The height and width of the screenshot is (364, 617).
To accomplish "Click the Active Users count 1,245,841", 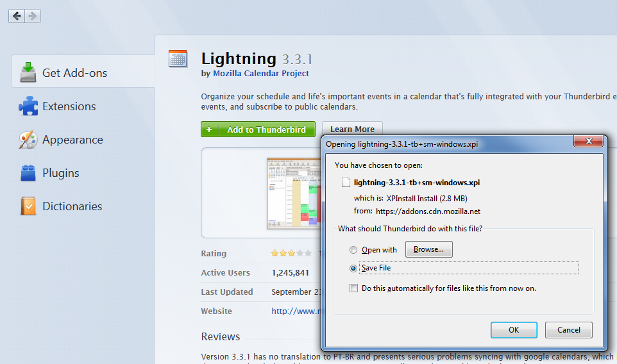I will click(291, 273).
